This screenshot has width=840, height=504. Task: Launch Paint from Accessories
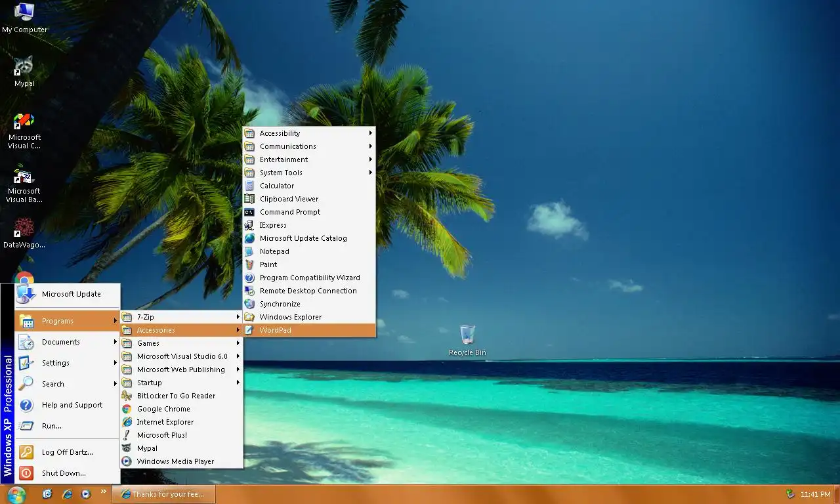pos(309,264)
